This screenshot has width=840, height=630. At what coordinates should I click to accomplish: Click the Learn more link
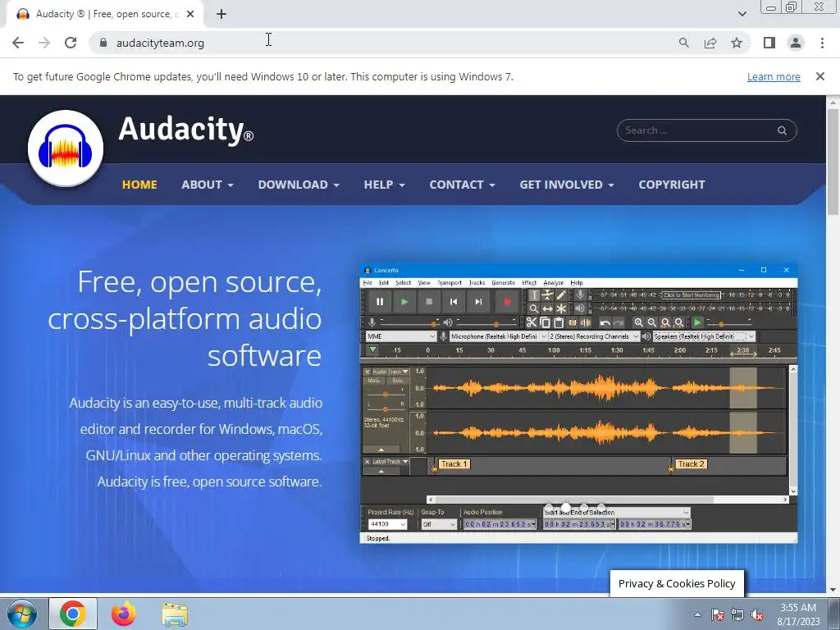point(774,76)
